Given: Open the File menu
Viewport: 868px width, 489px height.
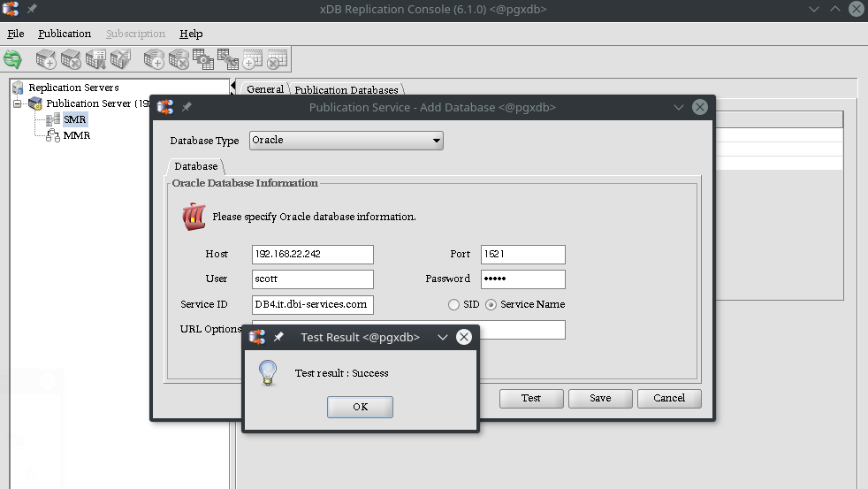Looking at the screenshot, I should [16, 34].
